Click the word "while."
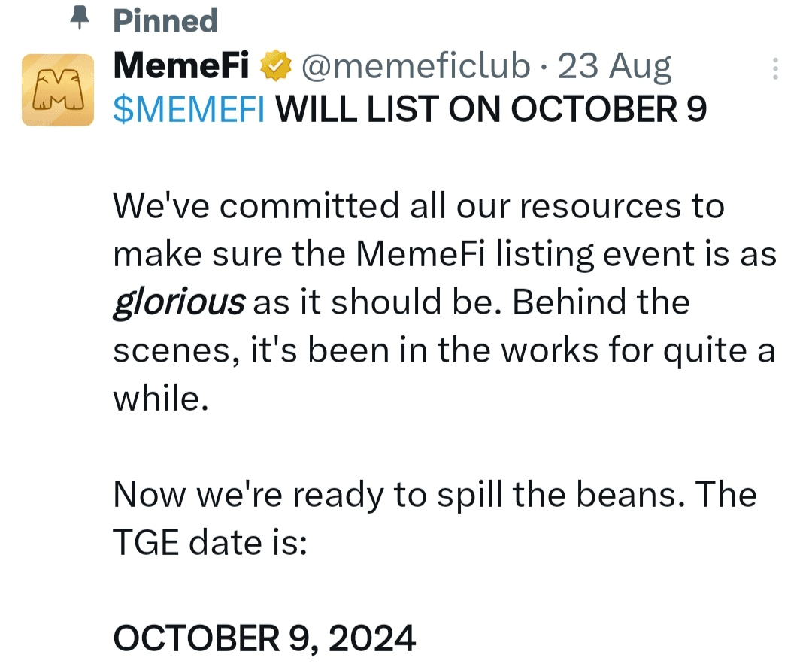This screenshot has height=667, width=812. (159, 399)
